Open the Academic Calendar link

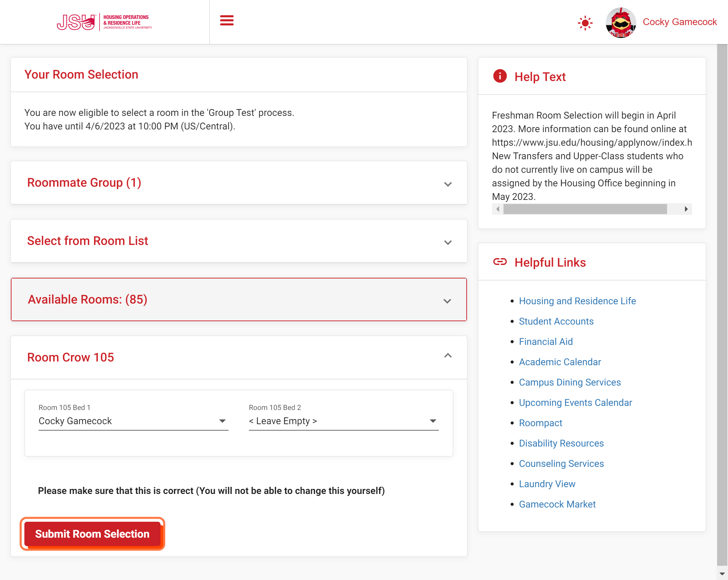click(560, 362)
